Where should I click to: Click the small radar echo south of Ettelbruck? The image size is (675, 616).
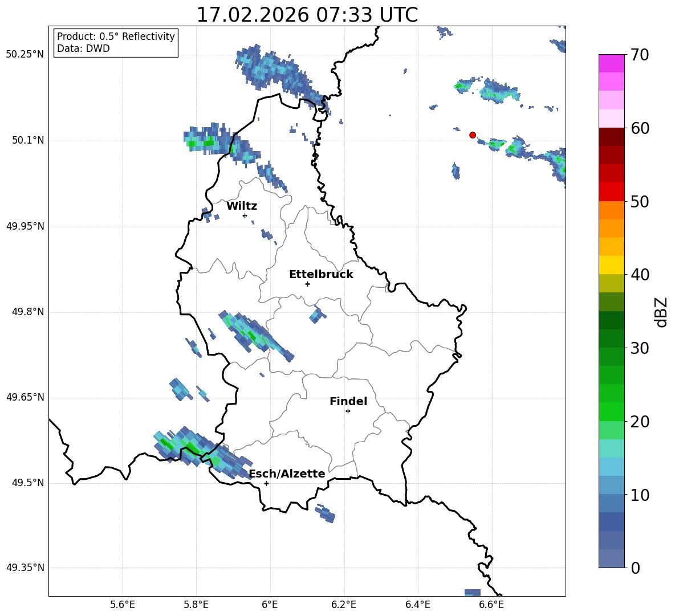tap(318, 315)
